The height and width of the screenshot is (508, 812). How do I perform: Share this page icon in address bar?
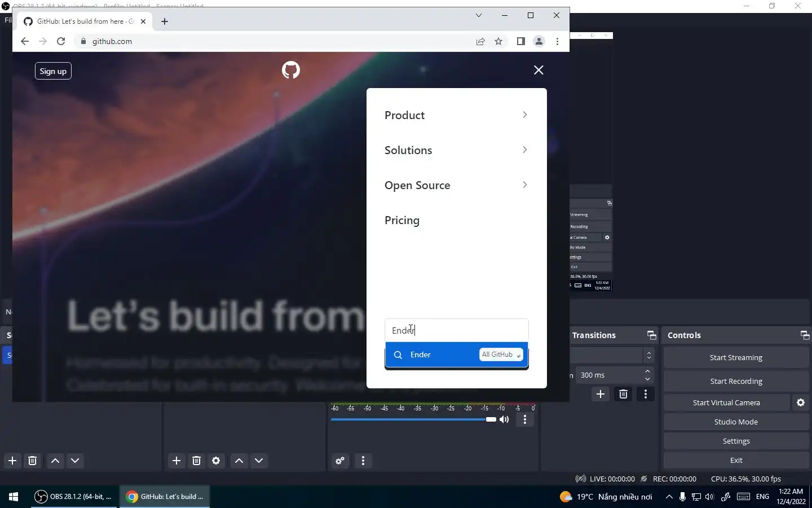(x=480, y=41)
